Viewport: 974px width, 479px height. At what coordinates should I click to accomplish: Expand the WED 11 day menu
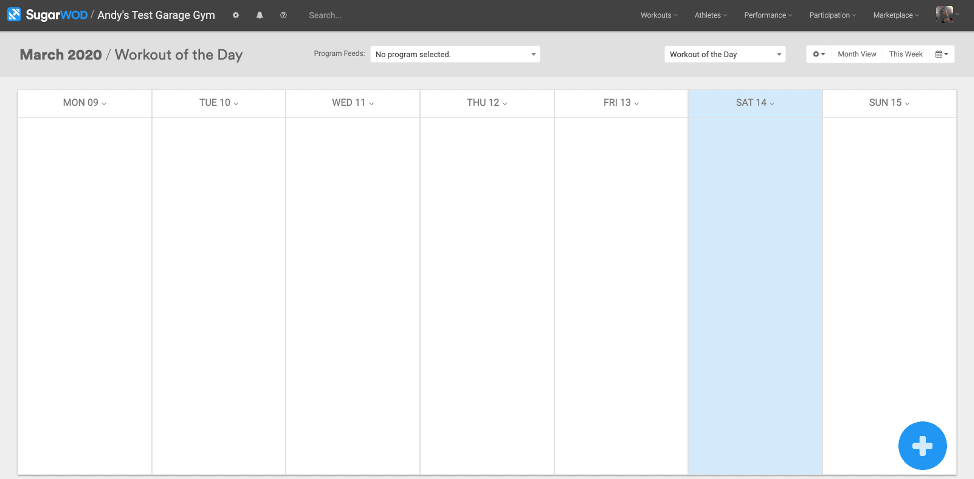[353, 103]
